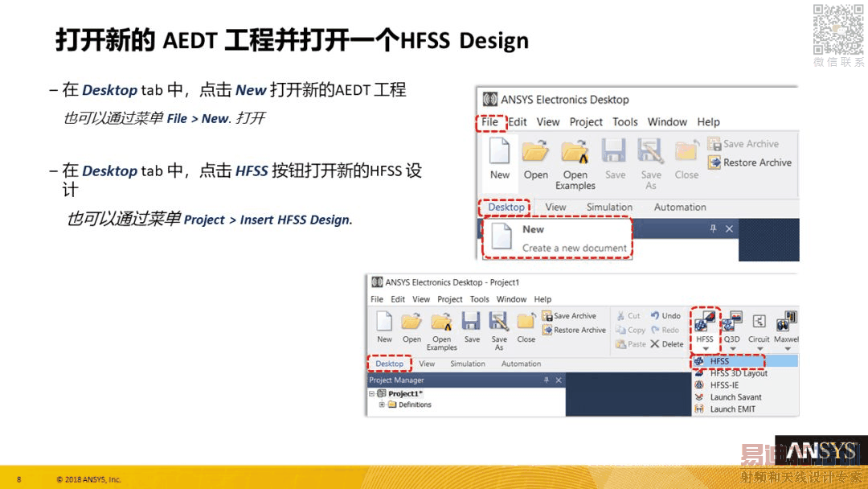
Task: Click Restore Archive in the upper window
Action: pos(750,162)
